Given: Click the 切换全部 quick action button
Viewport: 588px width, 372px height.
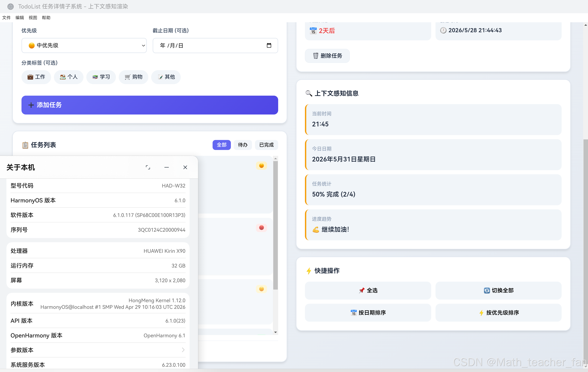Looking at the screenshot, I should point(498,290).
